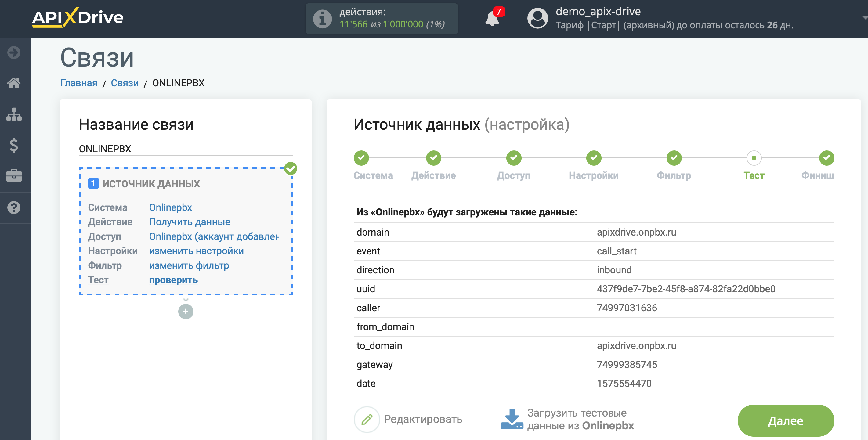Image resolution: width=868 pixels, height=440 pixels.
Task: Select the inbound value
Action: click(614, 270)
